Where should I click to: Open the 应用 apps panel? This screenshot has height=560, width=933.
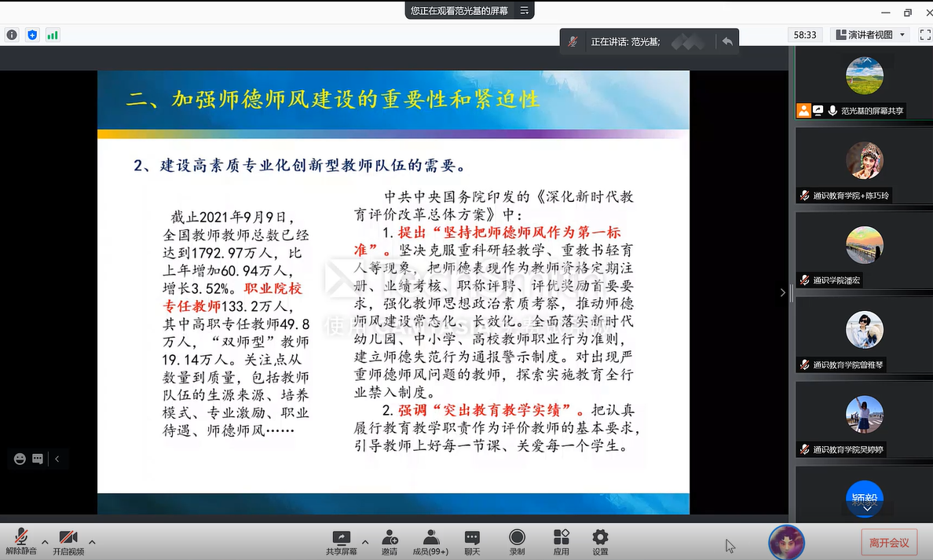tap(561, 541)
